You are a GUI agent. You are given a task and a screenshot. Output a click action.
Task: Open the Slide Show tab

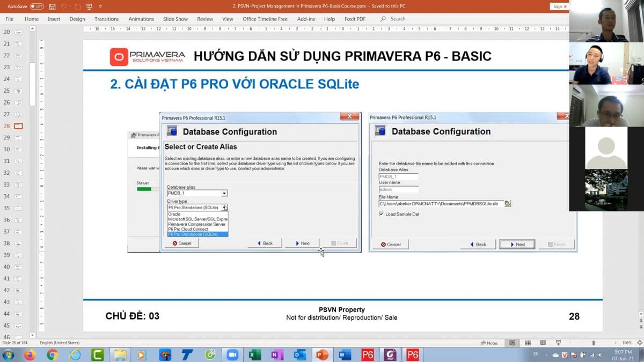click(x=175, y=19)
